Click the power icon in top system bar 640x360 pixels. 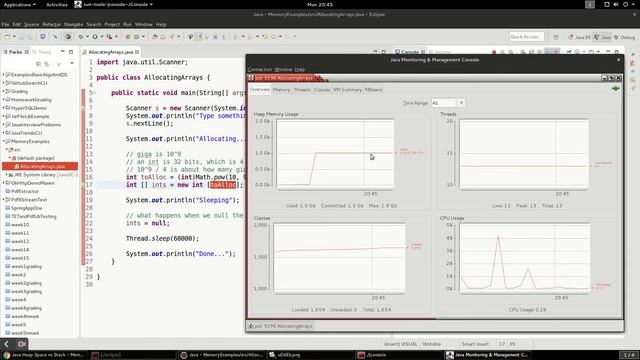coord(625,4)
